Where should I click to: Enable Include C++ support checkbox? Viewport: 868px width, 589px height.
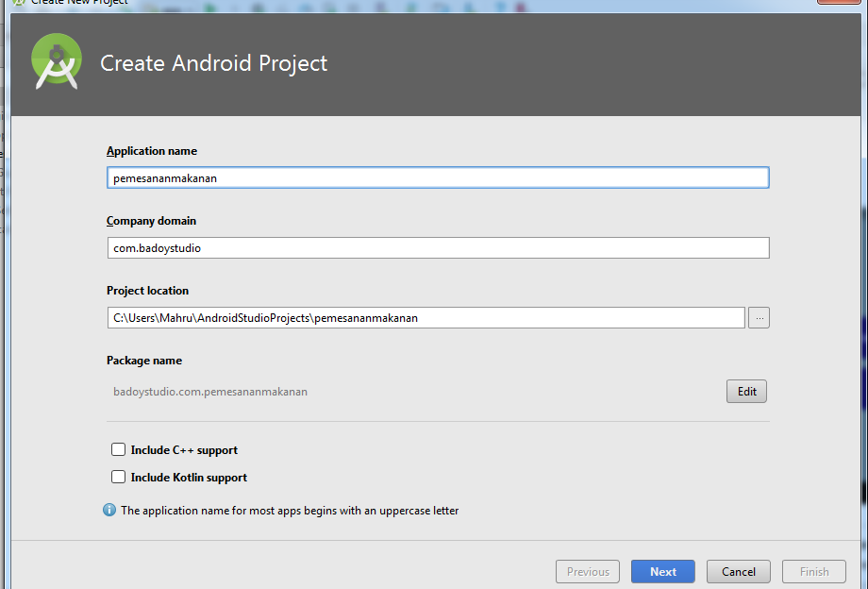[x=119, y=450]
